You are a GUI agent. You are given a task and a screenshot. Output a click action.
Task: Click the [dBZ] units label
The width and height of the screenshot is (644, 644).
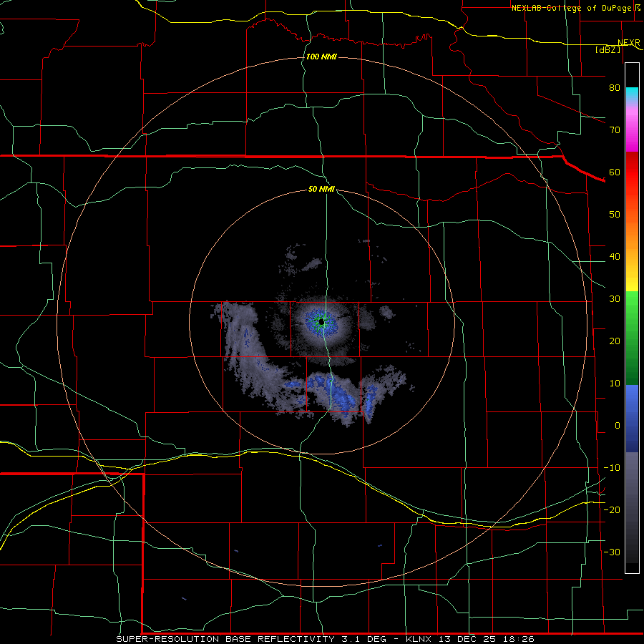pyautogui.click(x=608, y=49)
